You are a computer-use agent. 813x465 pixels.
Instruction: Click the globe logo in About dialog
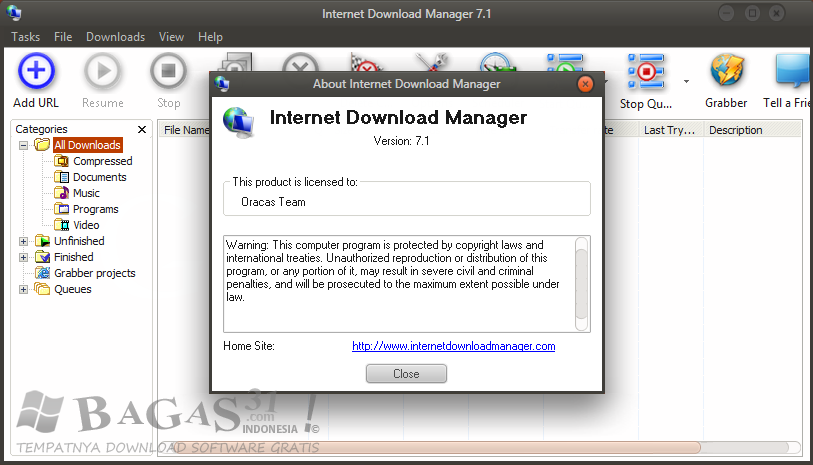coord(239,122)
